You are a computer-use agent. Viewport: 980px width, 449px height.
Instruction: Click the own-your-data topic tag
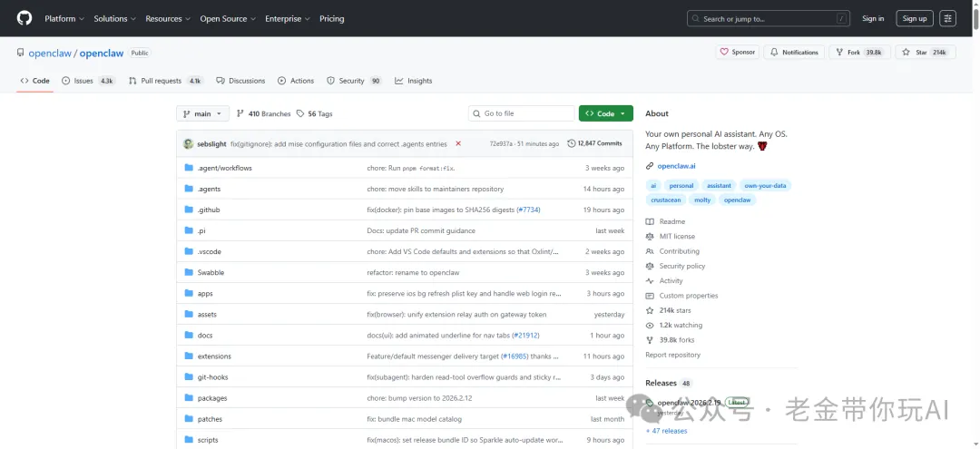coord(765,185)
